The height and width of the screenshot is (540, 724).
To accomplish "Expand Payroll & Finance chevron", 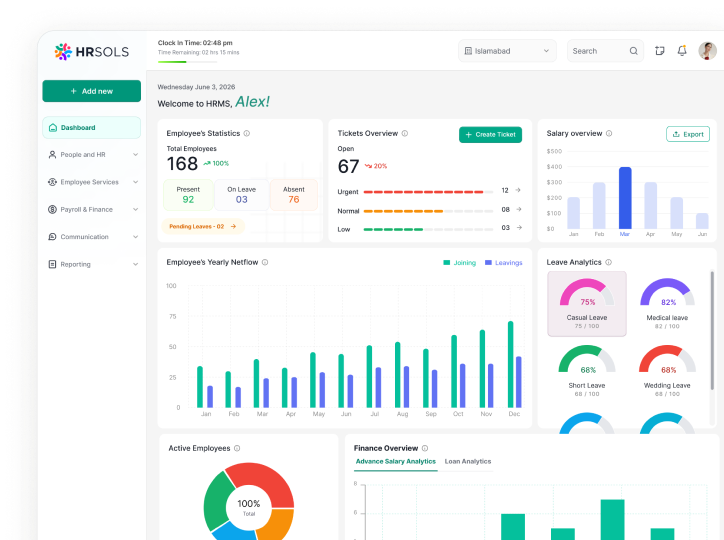I will (x=135, y=210).
